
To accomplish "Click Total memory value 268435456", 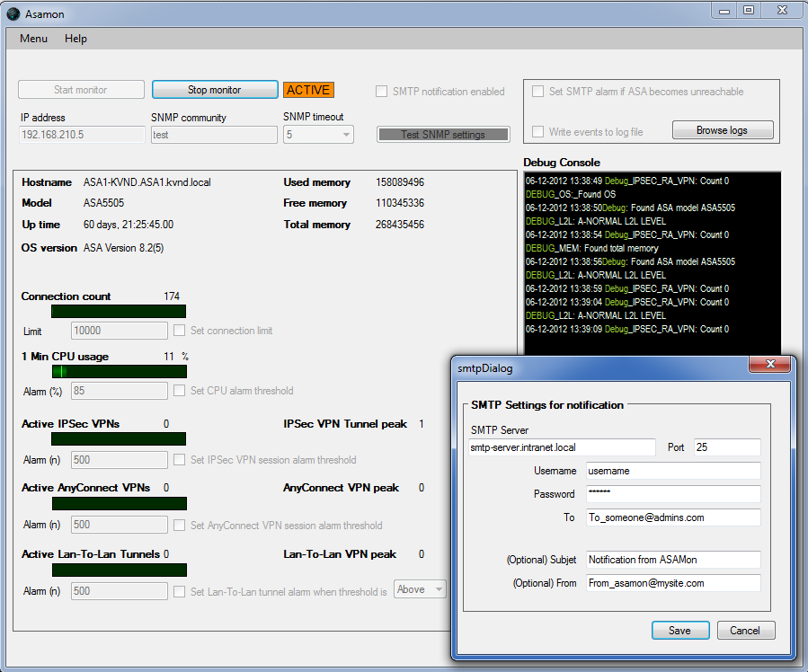I will [400, 225].
